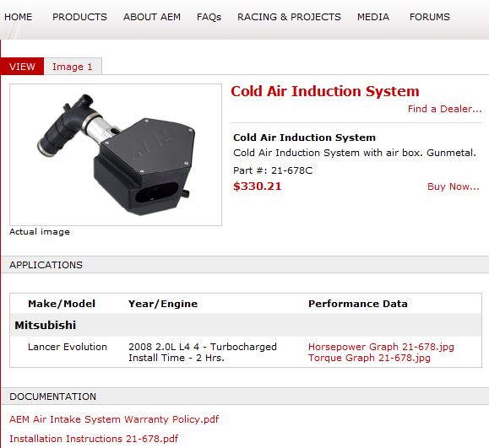This screenshot has height=448, width=489.
Task: Click the Year/Engine column header
Action: coord(163,304)
